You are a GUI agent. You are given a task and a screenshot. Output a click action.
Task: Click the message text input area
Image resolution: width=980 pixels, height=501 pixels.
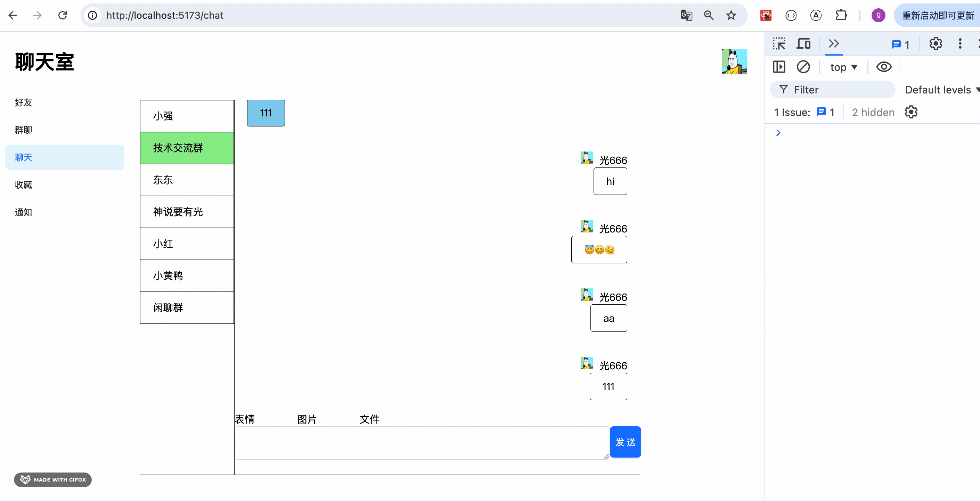click(421, 442)
